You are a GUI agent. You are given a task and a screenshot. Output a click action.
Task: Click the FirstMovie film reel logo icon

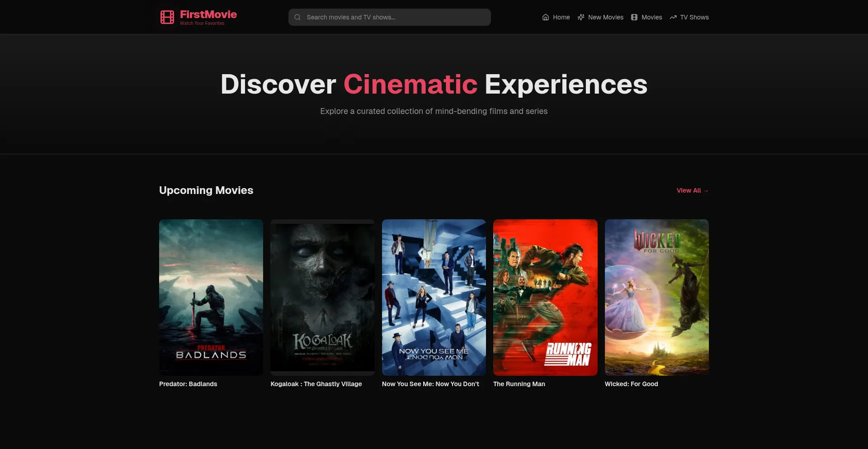[167, 17]
